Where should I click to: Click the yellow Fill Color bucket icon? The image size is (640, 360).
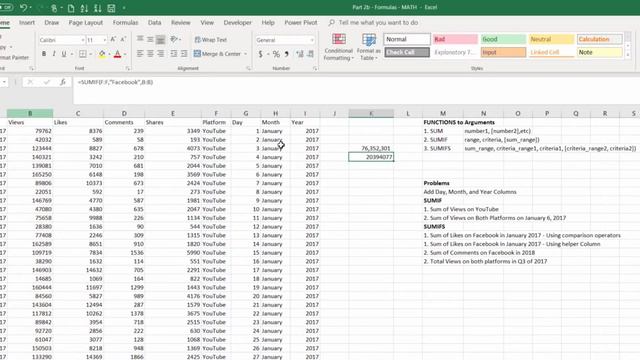tap(102, 53)
